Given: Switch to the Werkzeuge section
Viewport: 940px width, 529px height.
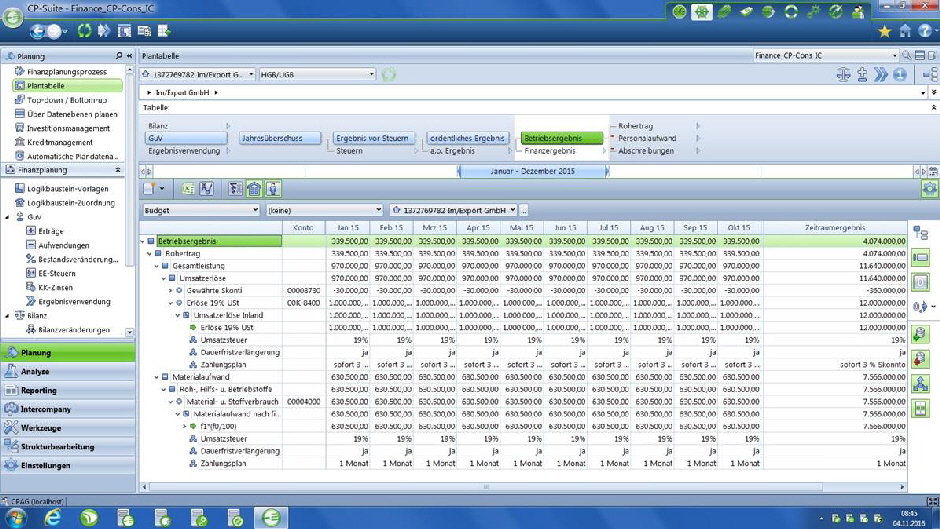Looking at the screenshot, I should 68,428.
